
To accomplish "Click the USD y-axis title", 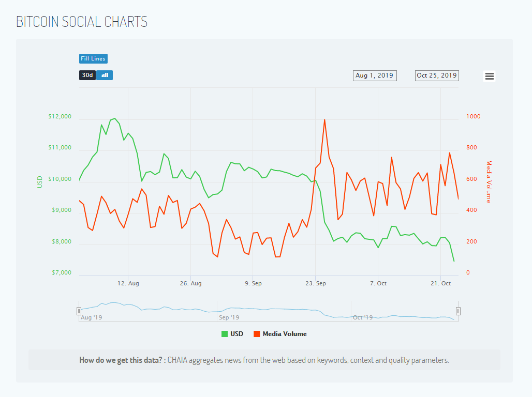I will coord(39,181).
